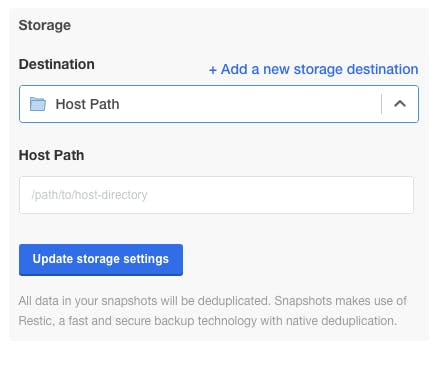Viewport: 443px width, 370px height.
Task: Click the plus sign before Add a new storage destination
Action: 213,70
